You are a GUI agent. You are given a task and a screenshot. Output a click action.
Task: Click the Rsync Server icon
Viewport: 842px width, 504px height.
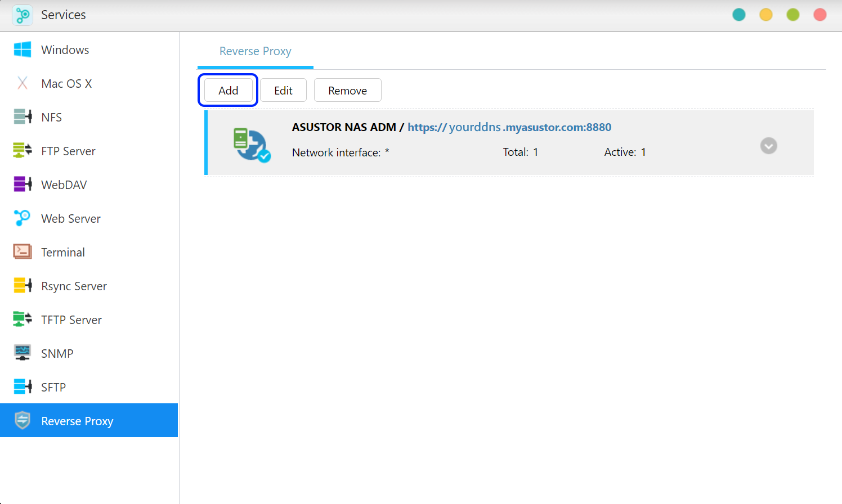click(23, 286)
